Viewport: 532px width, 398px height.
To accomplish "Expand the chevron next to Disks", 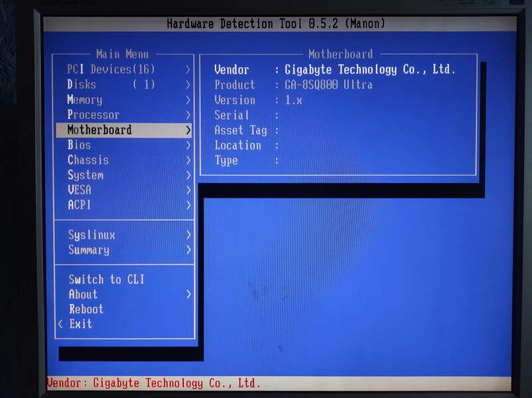I will click(x=188, y=84).
